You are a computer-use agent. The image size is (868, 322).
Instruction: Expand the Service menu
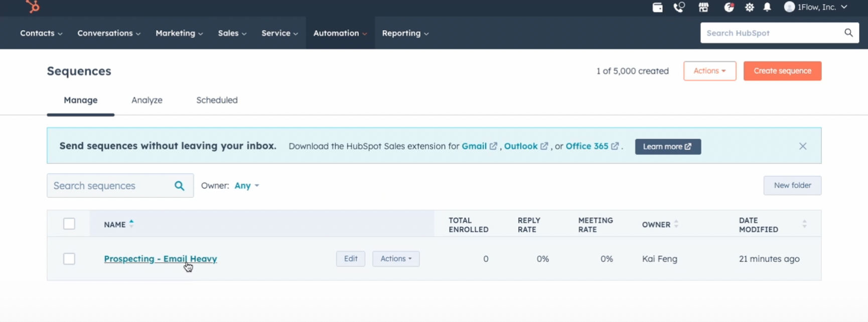point(279,33)
